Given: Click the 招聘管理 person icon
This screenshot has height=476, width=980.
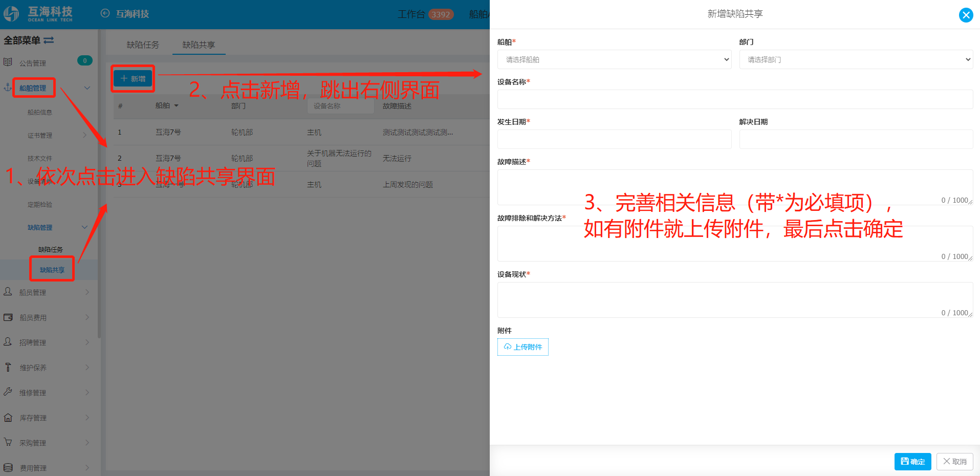Looking at the screenshot, I should pos(8,341).
